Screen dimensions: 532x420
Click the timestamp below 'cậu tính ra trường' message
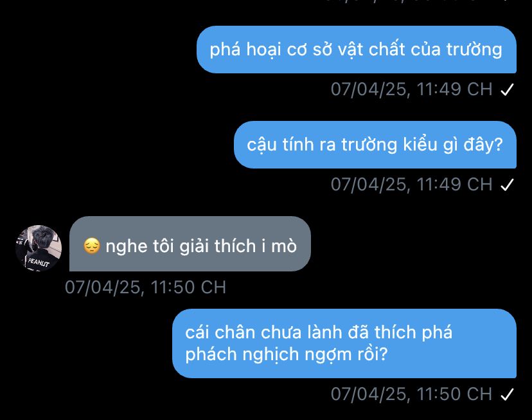(x=412, y=185)
